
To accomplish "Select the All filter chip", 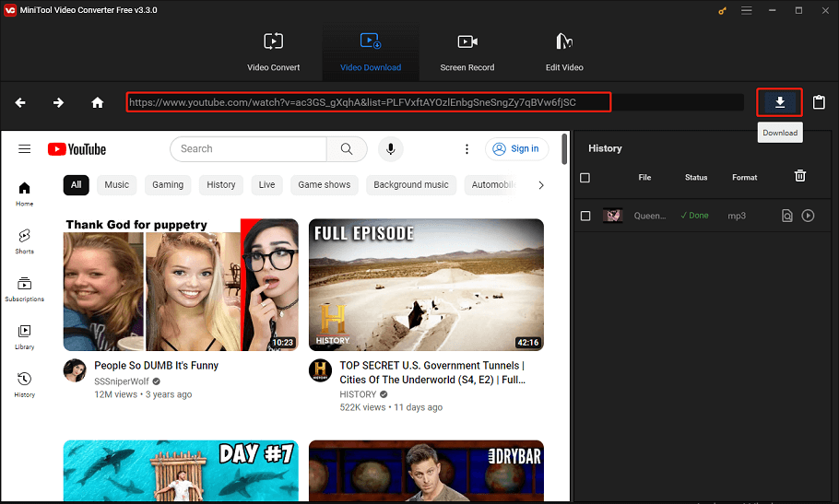I will pos(76,185).
